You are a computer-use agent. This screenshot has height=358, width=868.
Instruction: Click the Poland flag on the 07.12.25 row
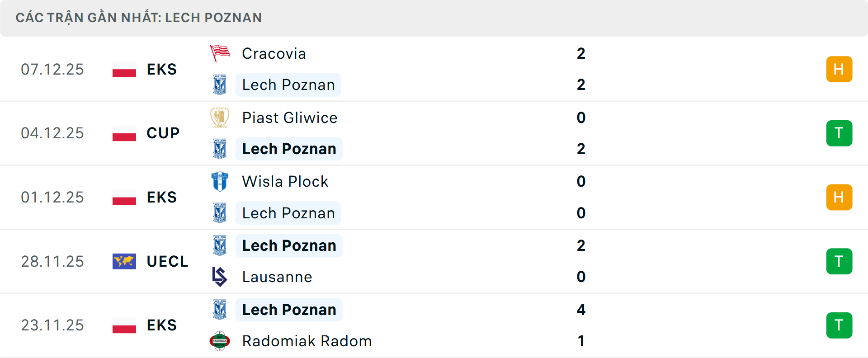coord(124,69)
